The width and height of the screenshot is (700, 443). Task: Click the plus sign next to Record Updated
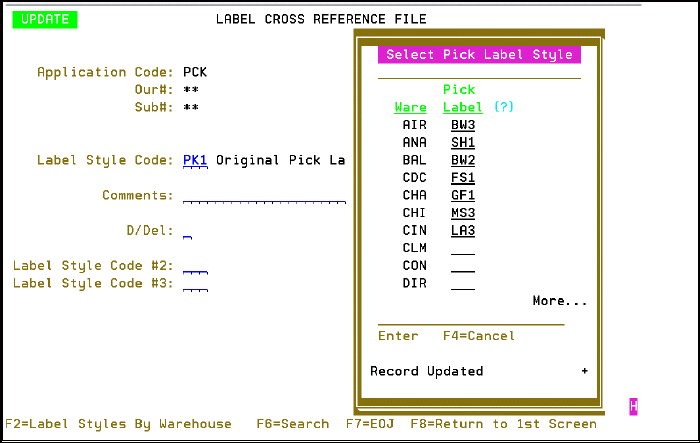583,371
